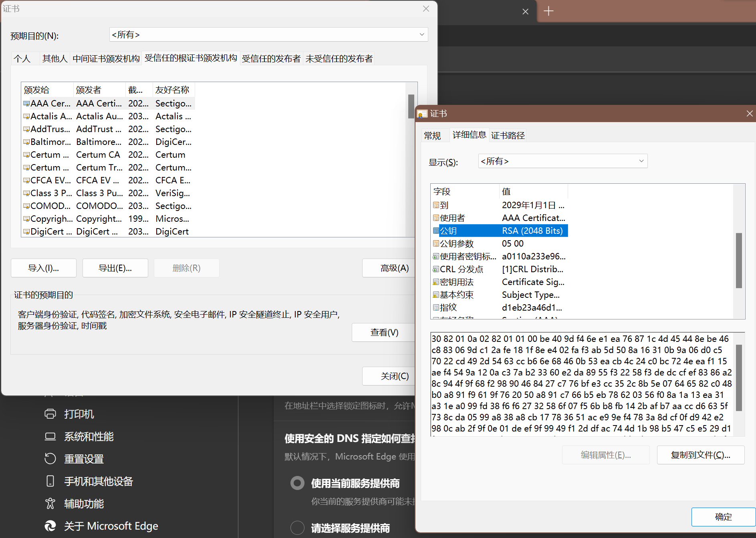
Task: Click the Class 3 Public certificate icon
Action: [x=26, y=193]
